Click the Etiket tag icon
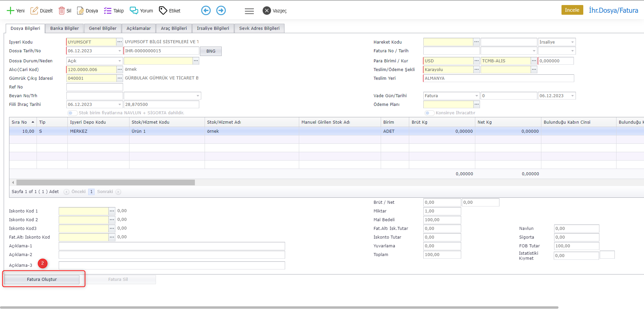644x309 pixels. 163,11
